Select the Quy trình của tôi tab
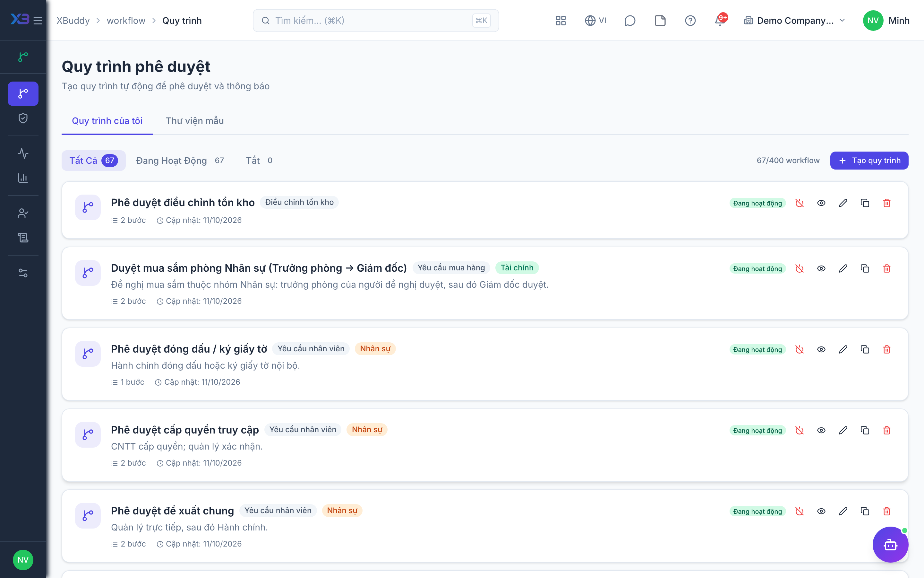The width and height of the screenshot is (924, 578). point(107,121)
